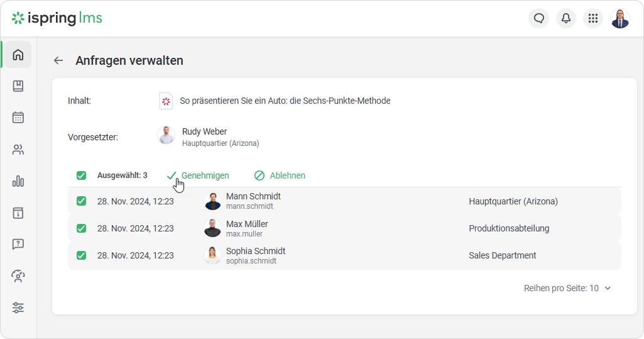Open the calendar icon in sidebar

[x=18, y=118]
